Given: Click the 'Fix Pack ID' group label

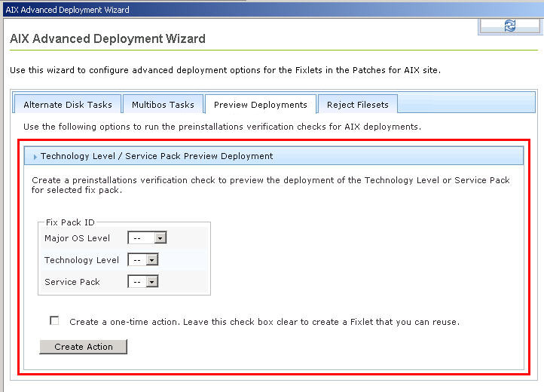Looking at the screenshot, I should pos(70,222).
